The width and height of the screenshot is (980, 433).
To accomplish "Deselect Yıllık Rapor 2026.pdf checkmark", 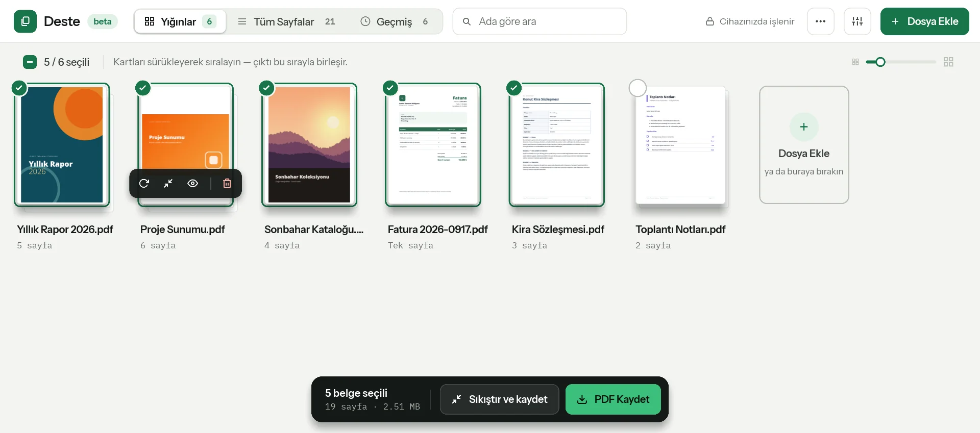I will pyautogui.click(x=19, y=88).
